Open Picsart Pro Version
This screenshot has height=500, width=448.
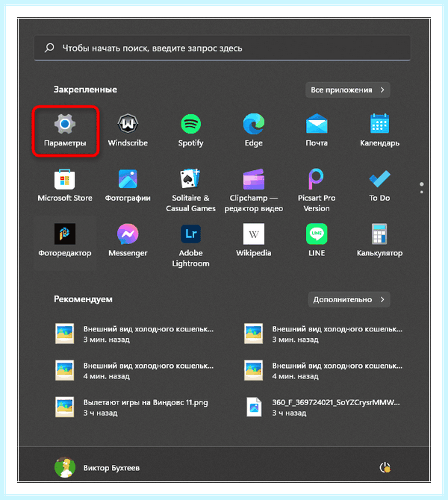[x=317, y=191]
